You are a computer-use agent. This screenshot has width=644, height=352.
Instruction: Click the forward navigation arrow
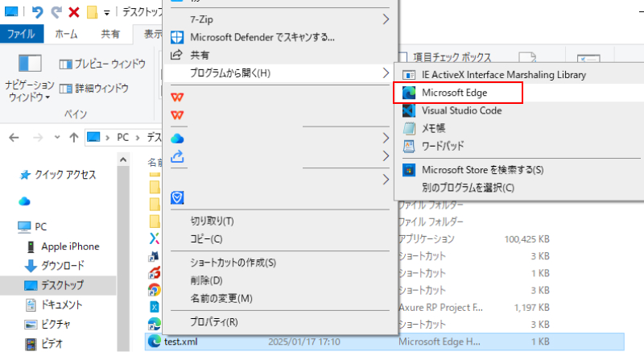click(x=38, y=138)
